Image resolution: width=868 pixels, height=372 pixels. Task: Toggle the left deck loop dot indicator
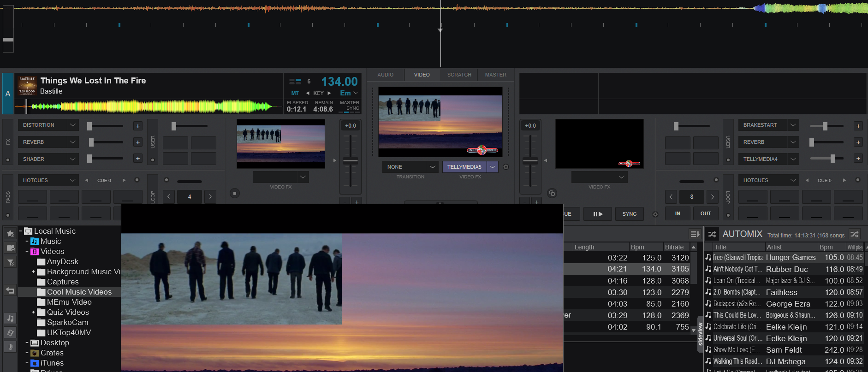(x=166, y=180)
